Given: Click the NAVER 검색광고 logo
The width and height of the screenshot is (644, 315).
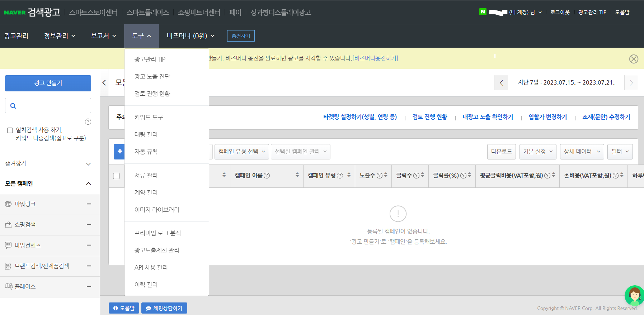Looking at the screenshot, I should click(32, 12).
